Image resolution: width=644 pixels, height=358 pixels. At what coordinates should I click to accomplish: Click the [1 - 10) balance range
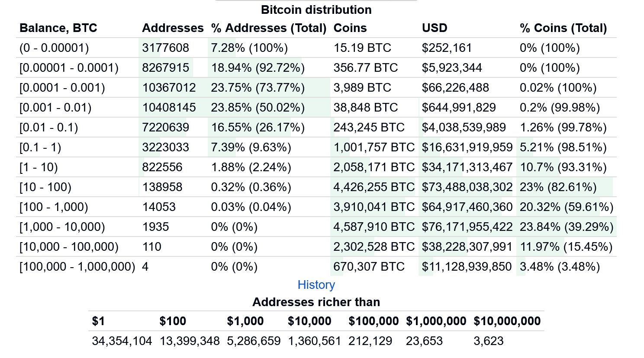[39, 167]
